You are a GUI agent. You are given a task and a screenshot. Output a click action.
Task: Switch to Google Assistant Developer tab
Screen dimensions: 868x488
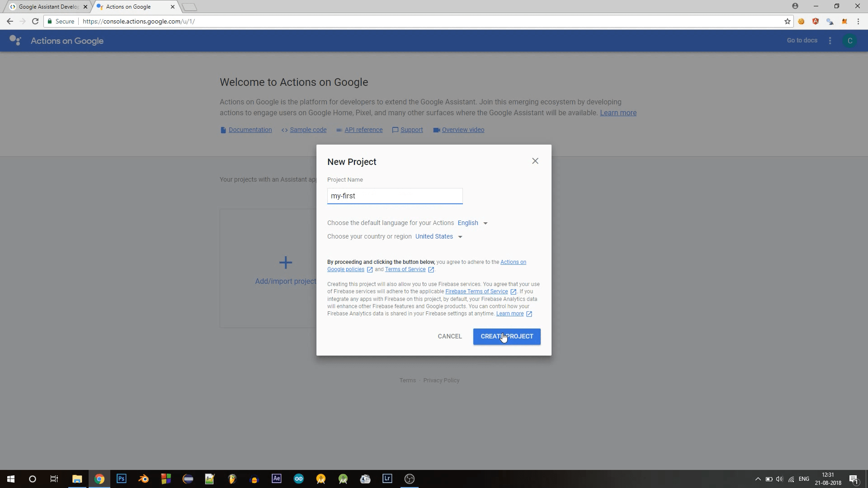click(x=47, y=7)
